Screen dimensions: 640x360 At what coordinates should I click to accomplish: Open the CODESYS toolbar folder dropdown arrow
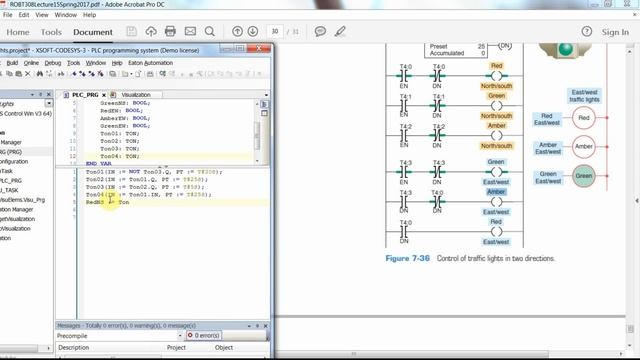point(131,74)
